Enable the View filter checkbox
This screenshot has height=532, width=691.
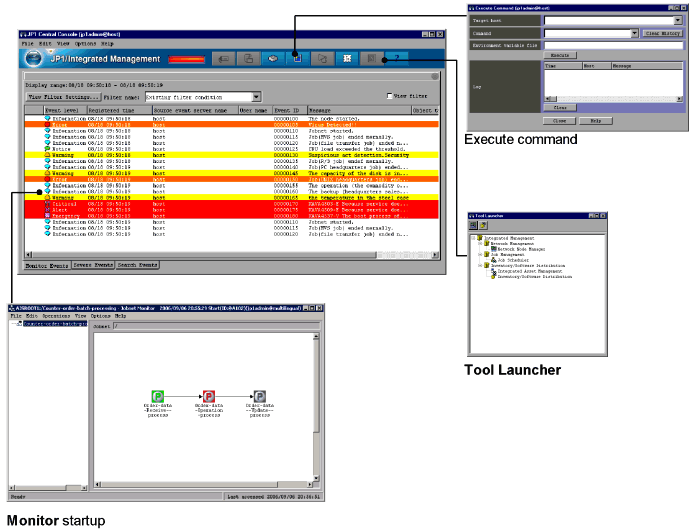coord(389,96)
